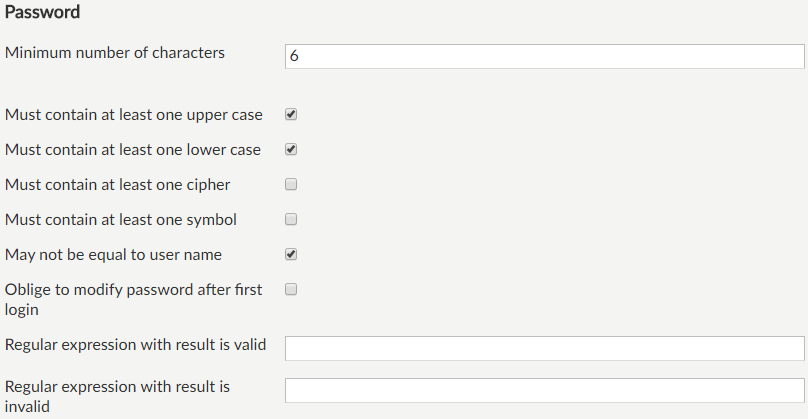Viewport: 808px width, 419px height.
Task: Click the 'Password' section heading
Action: coord(43,13)
